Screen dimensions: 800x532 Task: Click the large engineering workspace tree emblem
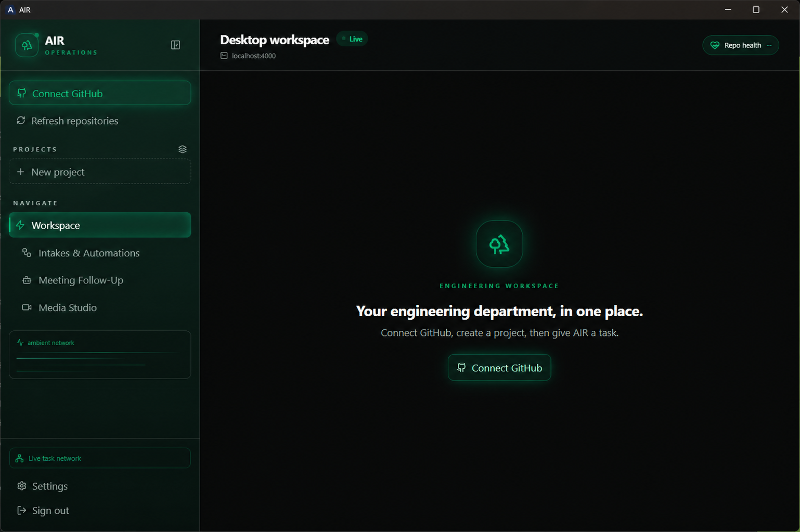tap(499, 244)
